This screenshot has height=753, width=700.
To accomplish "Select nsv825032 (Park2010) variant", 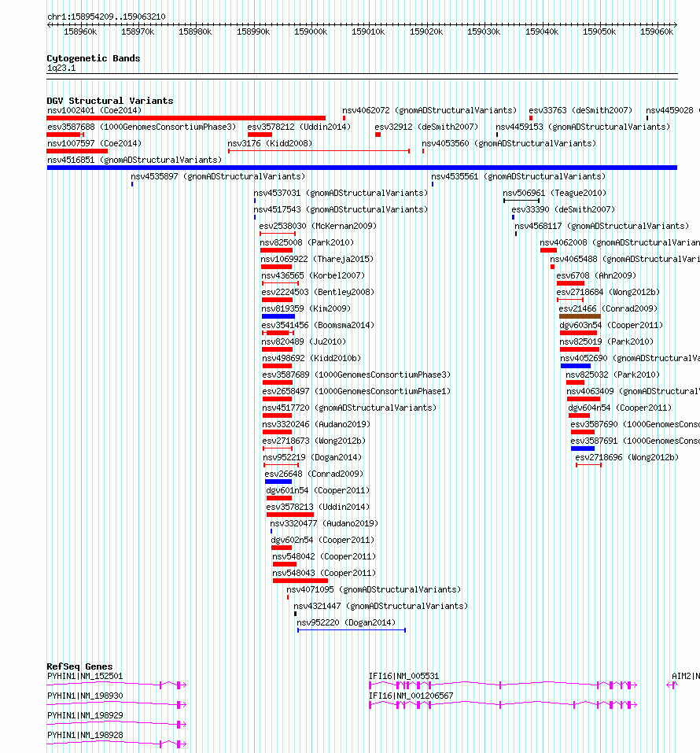I will pos(613,375).
